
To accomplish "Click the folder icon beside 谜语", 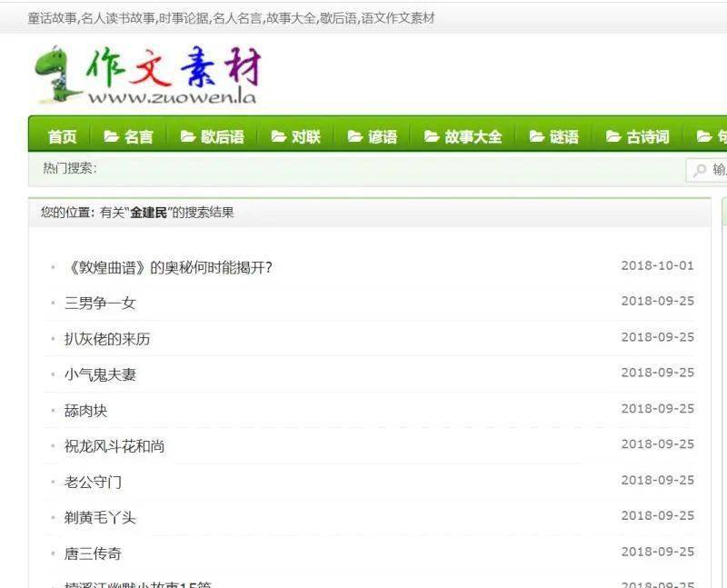I will coord(537,136).
